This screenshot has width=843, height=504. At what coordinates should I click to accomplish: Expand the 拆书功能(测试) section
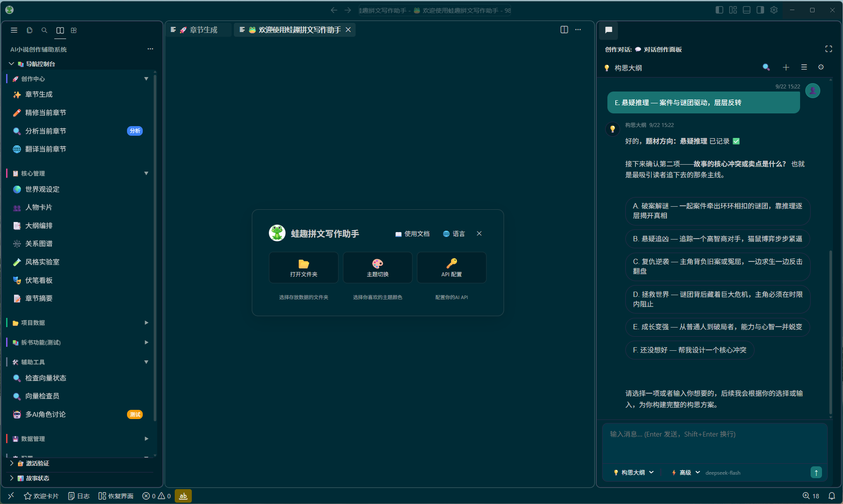point(79,342)
